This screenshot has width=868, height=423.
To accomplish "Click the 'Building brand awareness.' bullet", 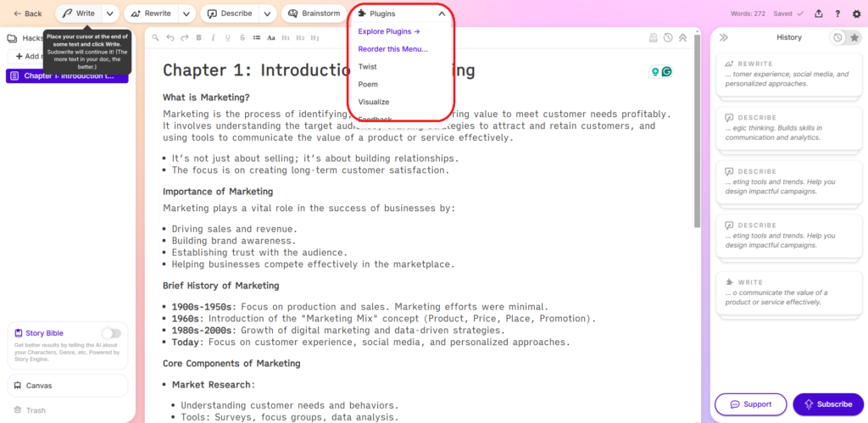I will click(x=234, y=241).
